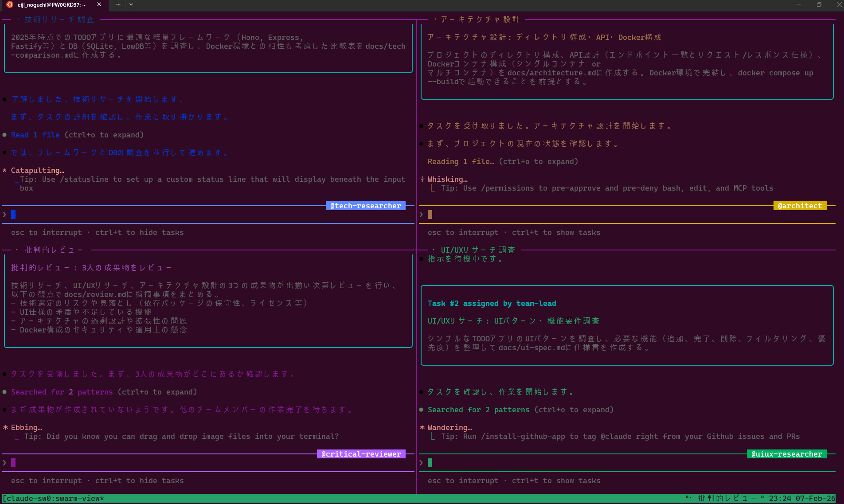Image resolution: width=844 pixels, height=504 pixels.
Task: Click 'では、フレームワークとDBの調査を並行して進めます。' message
Action: 119,152
